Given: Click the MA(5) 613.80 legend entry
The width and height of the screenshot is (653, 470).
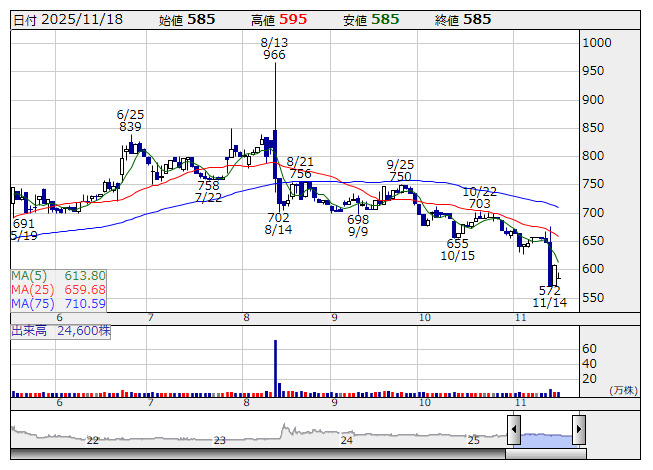Looking at the screenshot, I should tap(58, 276).
